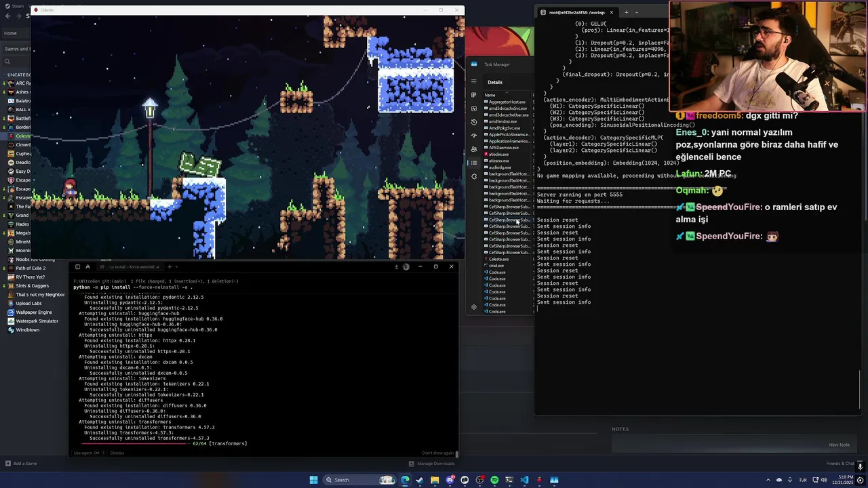Open Steam Friends & Chat

tap(840, 464)
